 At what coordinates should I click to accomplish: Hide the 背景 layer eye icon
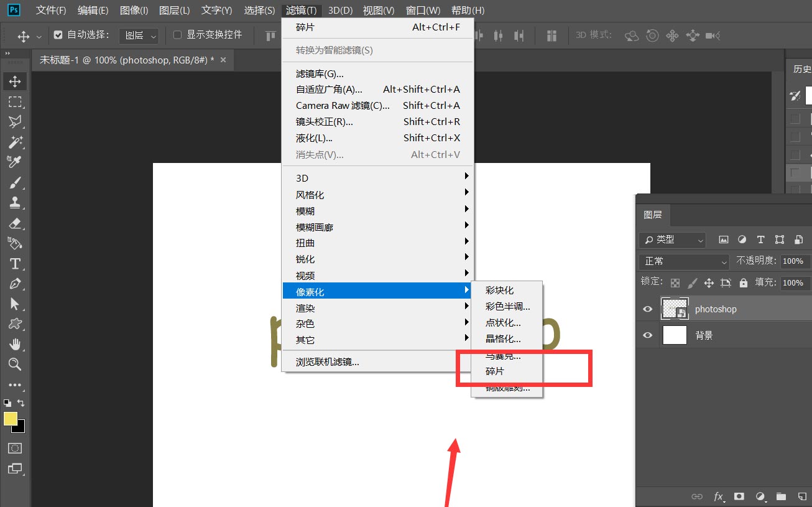click(648, 335)
